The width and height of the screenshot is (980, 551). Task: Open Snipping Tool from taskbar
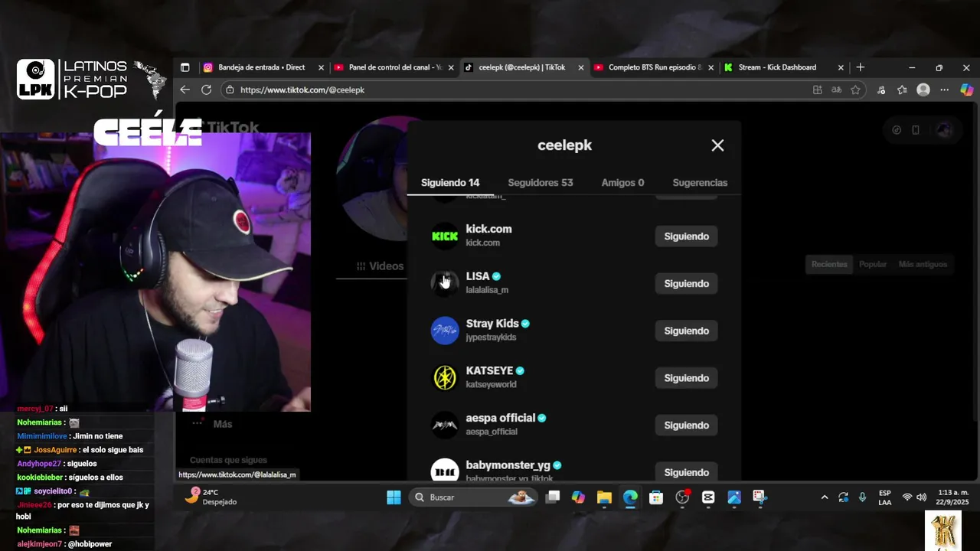[x=759, y=497]
